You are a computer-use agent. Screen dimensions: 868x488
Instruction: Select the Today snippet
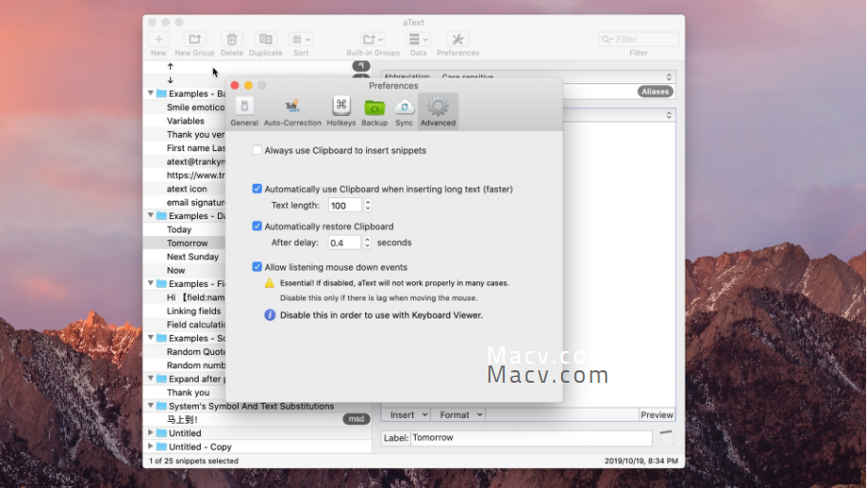[x=180, y=230]
